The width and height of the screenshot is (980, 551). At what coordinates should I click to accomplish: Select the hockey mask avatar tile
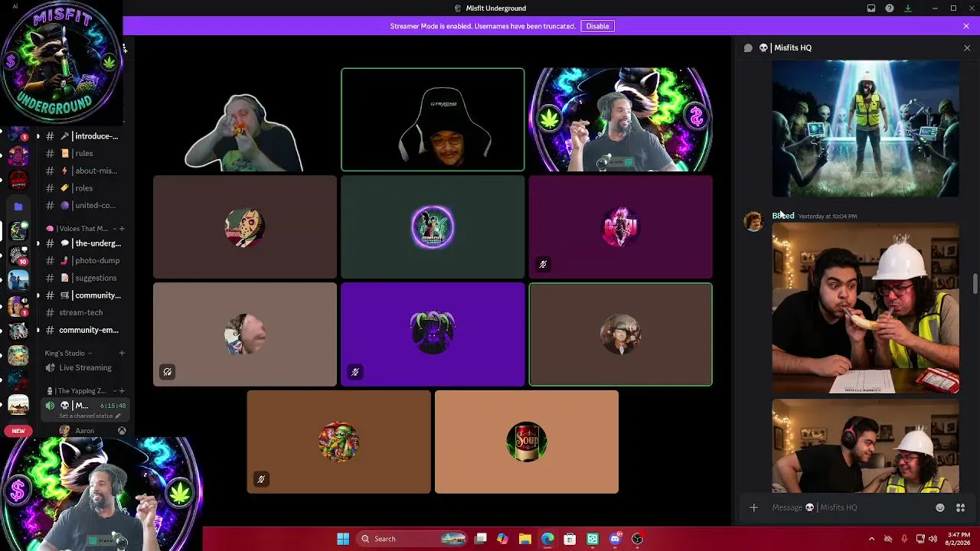point(245,227)
